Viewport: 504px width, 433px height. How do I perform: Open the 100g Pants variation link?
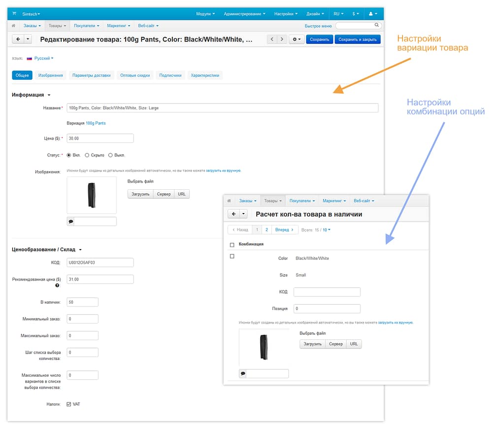[x=96, y=123]
